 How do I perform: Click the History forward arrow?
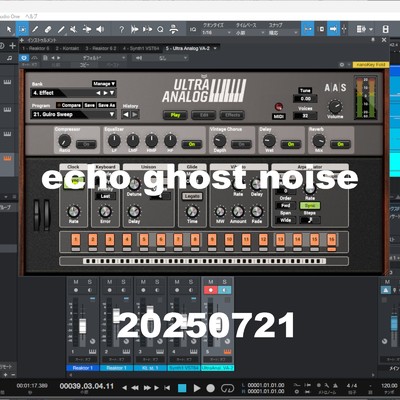pyautogui.click(x=134, y=115)
